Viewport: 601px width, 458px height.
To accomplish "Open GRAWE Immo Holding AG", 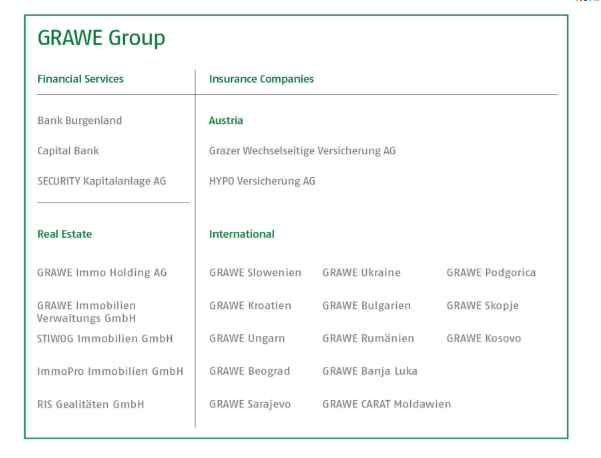I will pos(102,273).
